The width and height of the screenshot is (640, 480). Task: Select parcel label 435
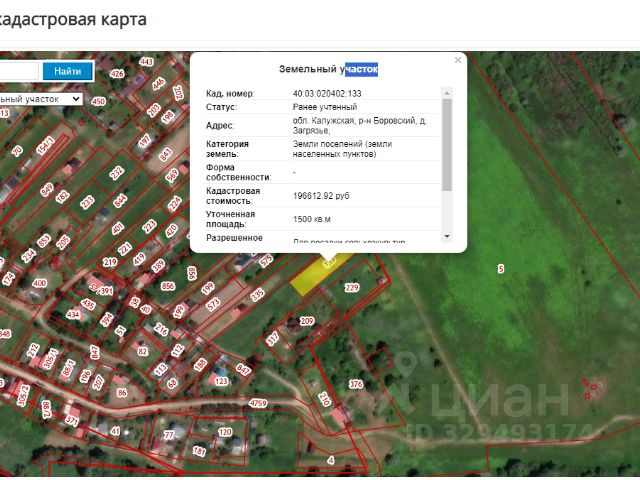(x=88, y=304)
